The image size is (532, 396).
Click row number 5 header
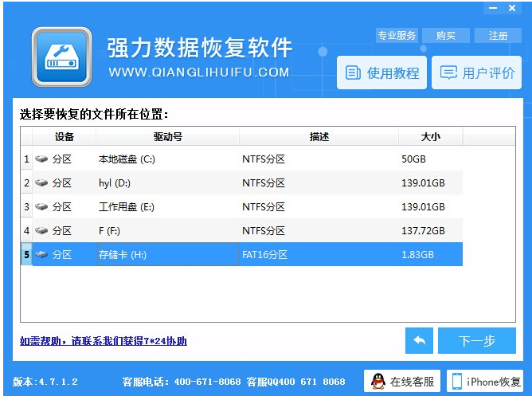26,254
